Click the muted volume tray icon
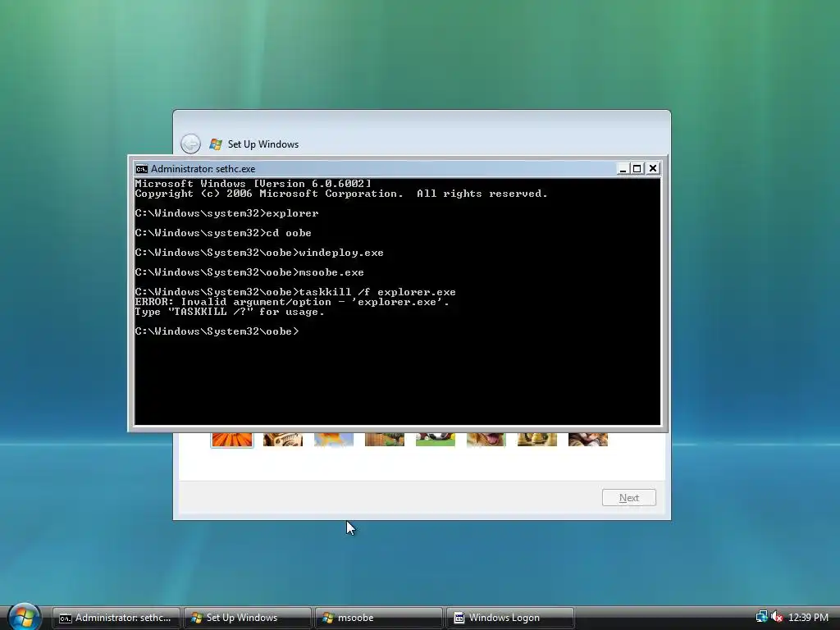The height and width of the screenshot is (630, 840). pyautogui.click(x=777, y=617)
